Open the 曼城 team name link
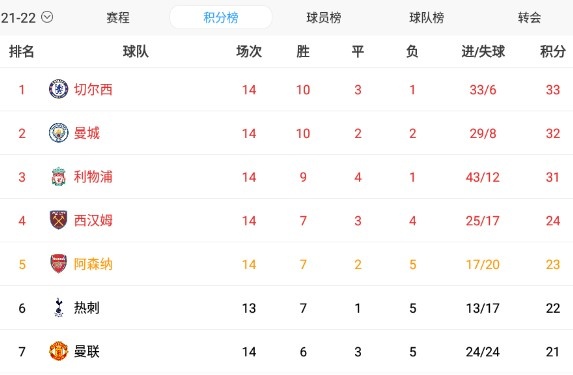This screenshot has width=573, height=375. (x=87, y=133)
